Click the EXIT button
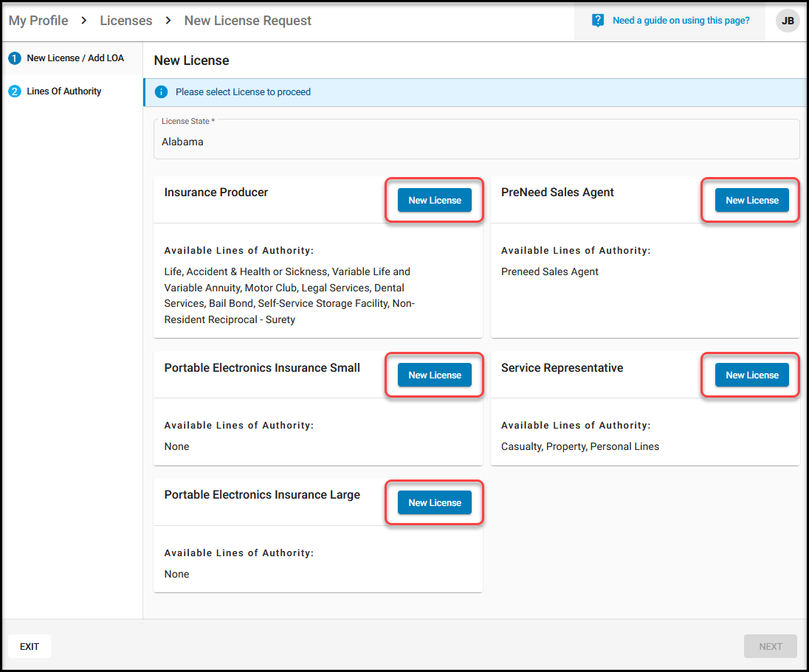The width and height of the screenshot is (809, 672). click(30, 646)
